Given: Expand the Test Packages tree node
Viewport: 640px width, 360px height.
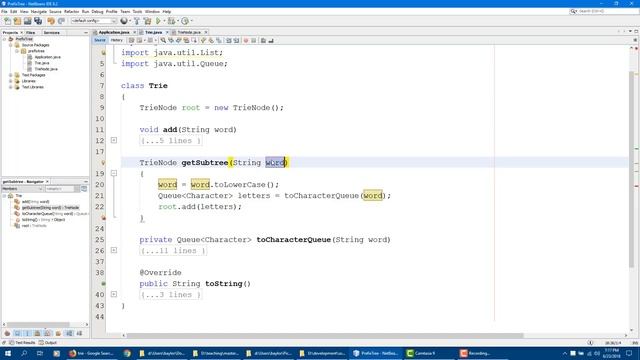Looking at the screenshot, I should [x=11, y=75].
